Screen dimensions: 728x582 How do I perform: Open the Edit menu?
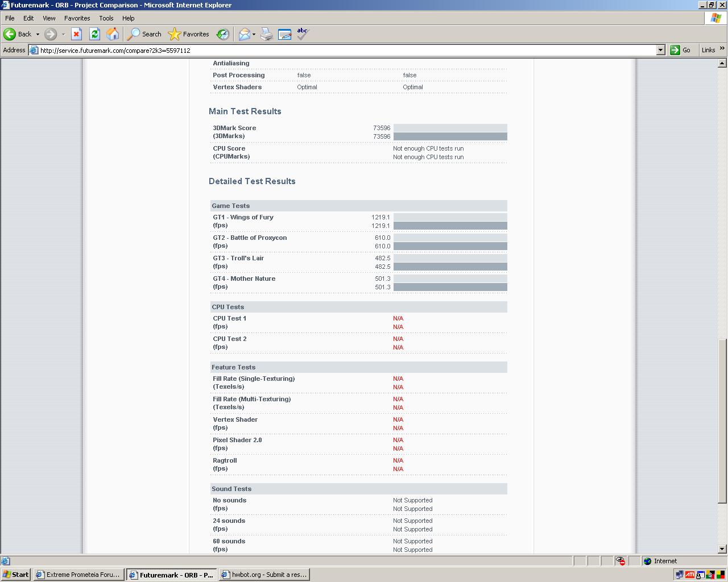tap(28, 18)
